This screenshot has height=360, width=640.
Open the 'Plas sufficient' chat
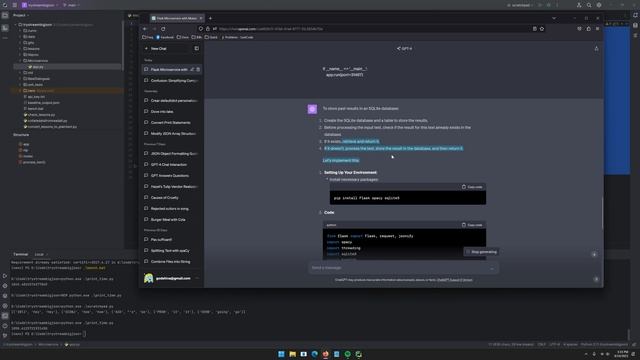171,240
